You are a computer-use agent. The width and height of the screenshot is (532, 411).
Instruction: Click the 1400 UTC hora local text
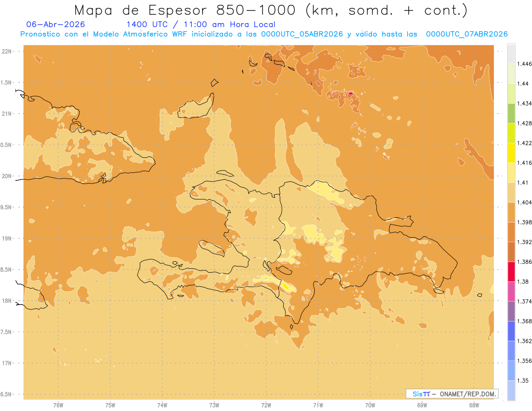click(201, 24)
